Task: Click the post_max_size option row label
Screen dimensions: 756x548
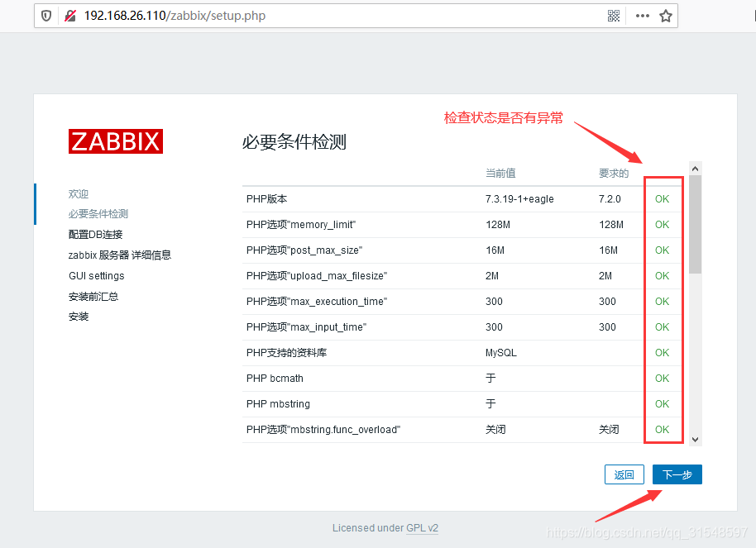Action: [x=304, y=250]
